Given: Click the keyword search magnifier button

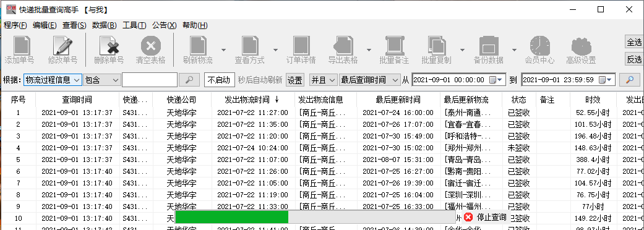Looking at the screenshot, I should point(189,80).
